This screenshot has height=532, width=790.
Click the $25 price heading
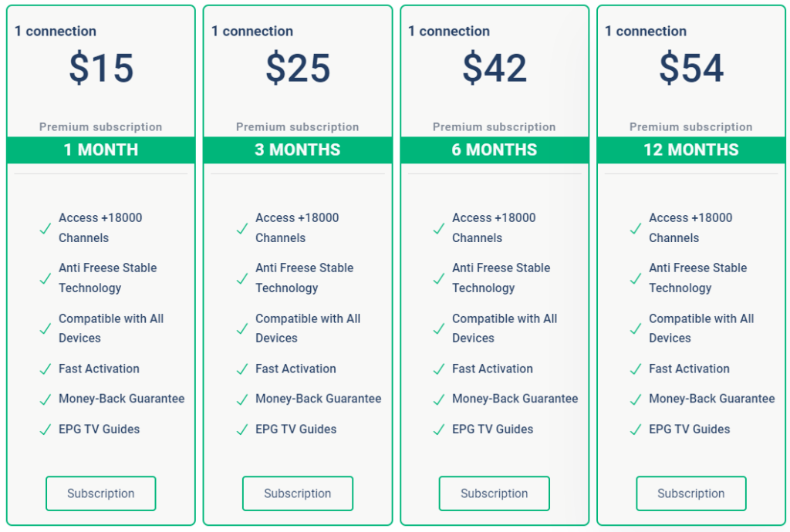point(298,68)
